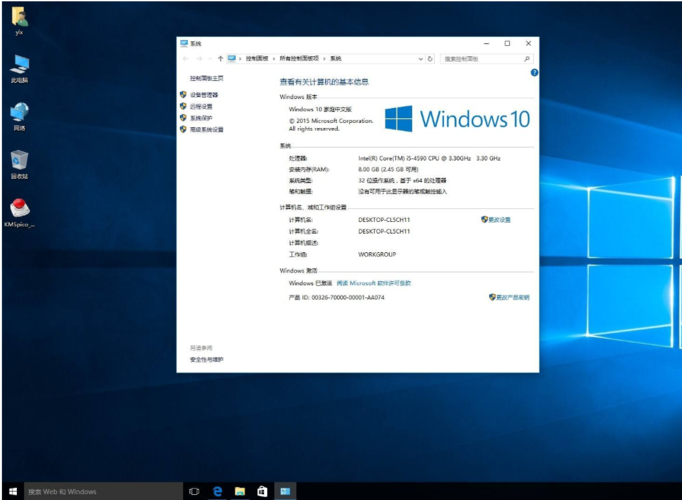Click the taskbar search box
Image resolution: width=682 pixels, height=500 pixels.
click(104, 491)
